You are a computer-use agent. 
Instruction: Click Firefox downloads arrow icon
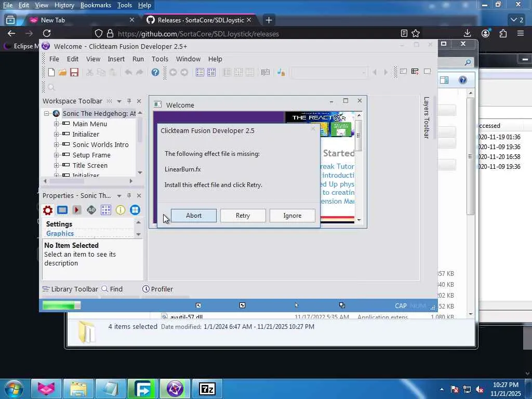(467, 33)
